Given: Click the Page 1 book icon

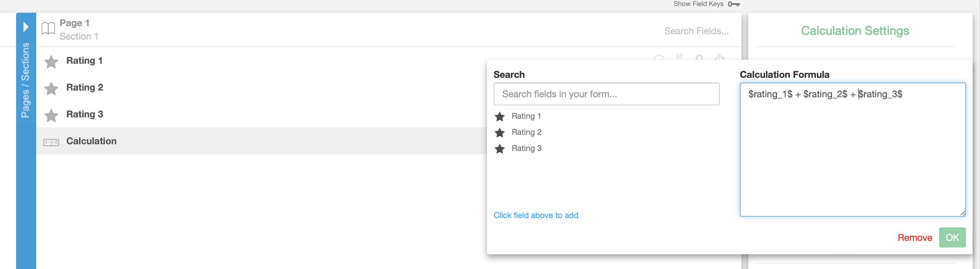Looking at the screenshot, I should (x=48, y=29).
